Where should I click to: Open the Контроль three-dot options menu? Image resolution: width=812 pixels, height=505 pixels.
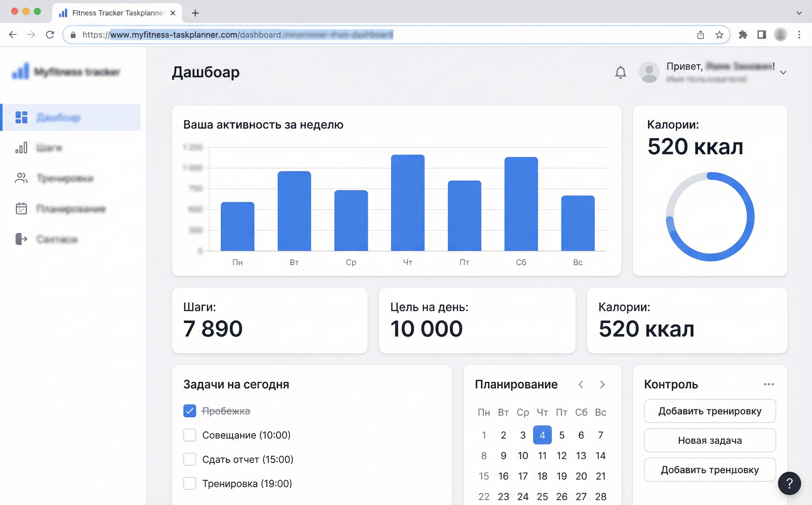coord(769,384)
